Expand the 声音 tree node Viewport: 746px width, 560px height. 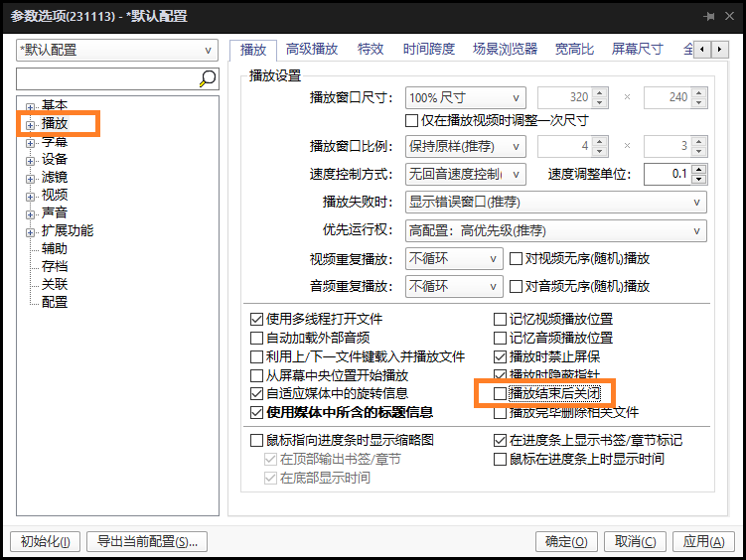point(31,214)
